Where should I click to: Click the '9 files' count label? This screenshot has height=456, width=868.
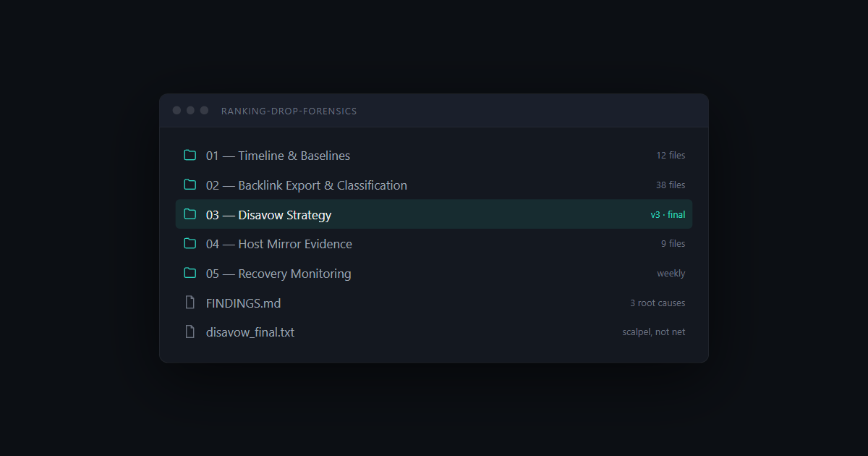point(673,244)
